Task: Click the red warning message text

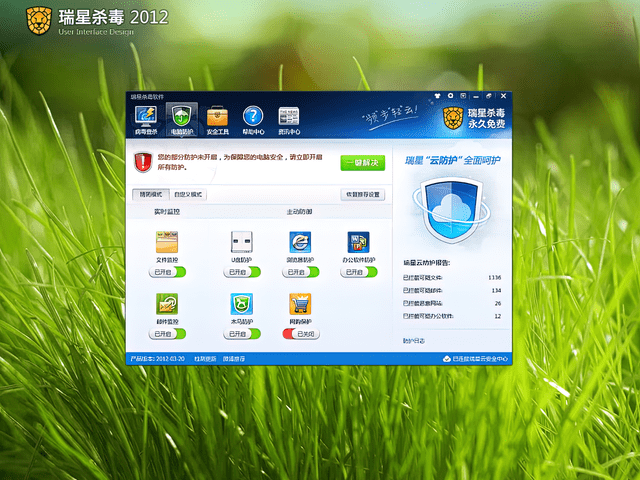Action: pos(240,162)
